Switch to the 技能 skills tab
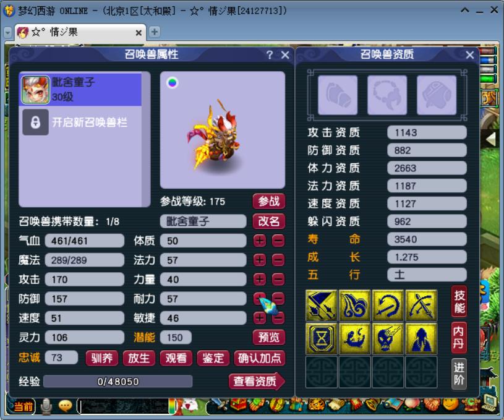504x420 pixels. 459,302
